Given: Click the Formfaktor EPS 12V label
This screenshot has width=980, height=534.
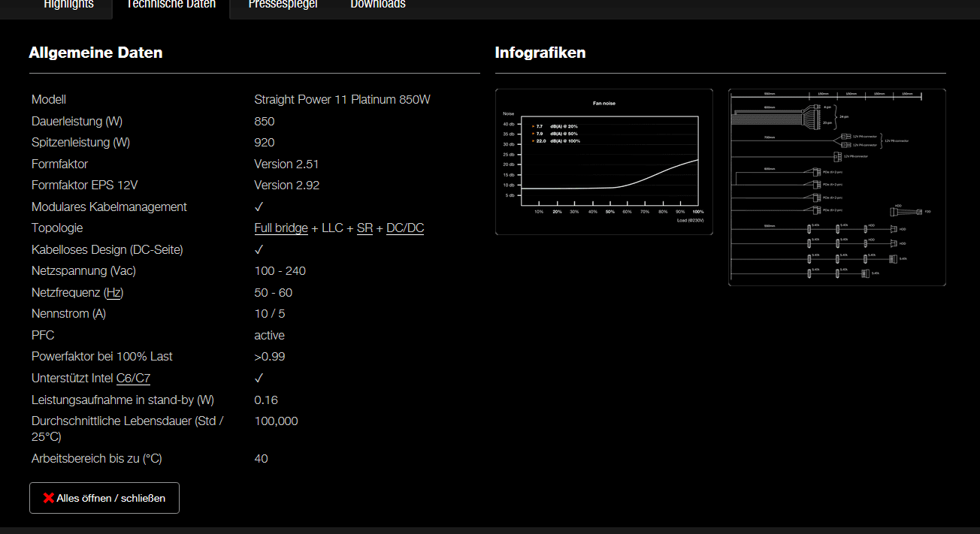Looking at the screenshot, I should click(x=85, y=186).
